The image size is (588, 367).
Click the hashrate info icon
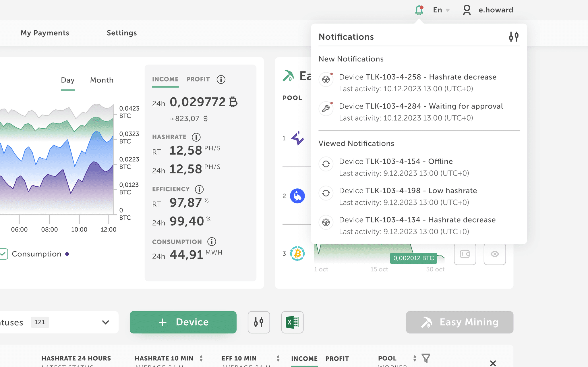coord(196,137)
